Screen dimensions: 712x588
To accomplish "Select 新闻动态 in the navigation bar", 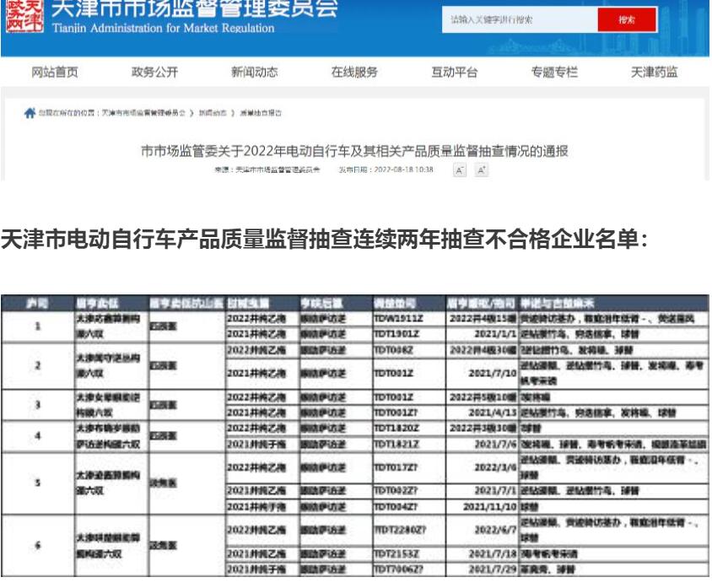I will coord(254,73).
